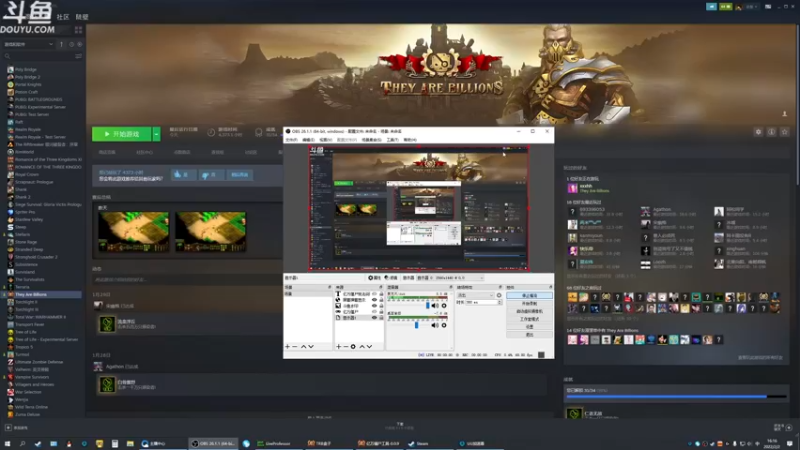Toggle lock on second OBS source
The image size is (800, 450).
381,299
